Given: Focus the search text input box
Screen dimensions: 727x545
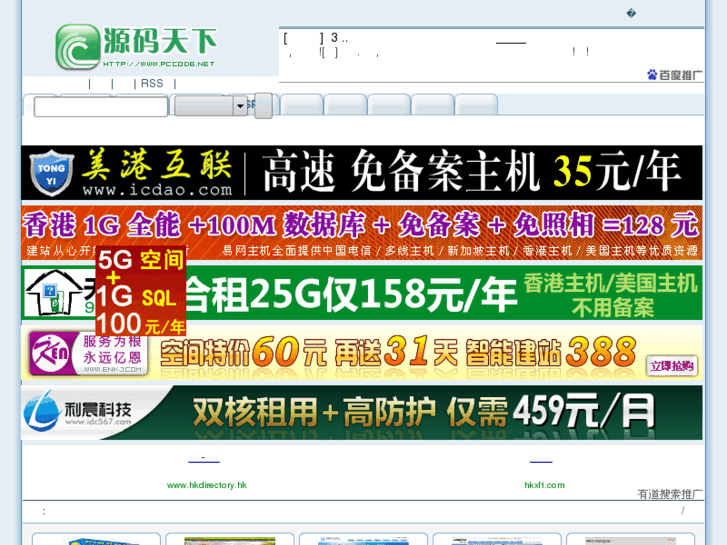Looking at the screenshot, I should click(x=101, y=107).
